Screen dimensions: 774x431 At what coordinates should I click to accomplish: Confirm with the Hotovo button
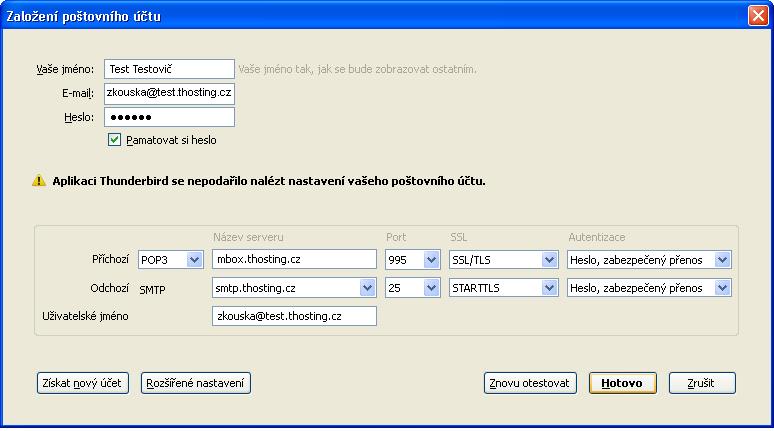(622, 383)
